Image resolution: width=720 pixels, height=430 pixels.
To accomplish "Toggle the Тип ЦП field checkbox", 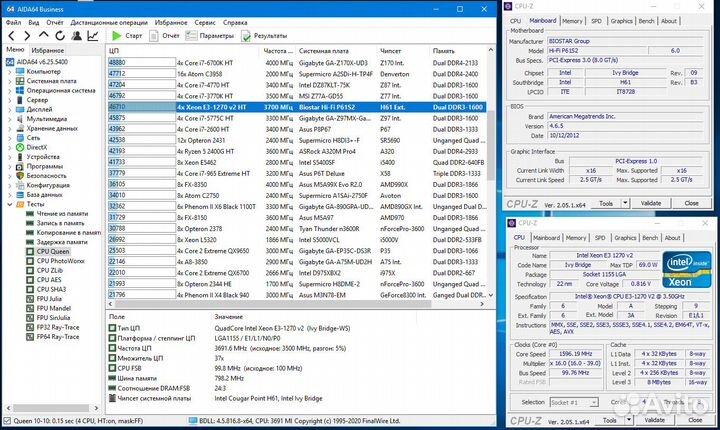I will click(112, 328).
